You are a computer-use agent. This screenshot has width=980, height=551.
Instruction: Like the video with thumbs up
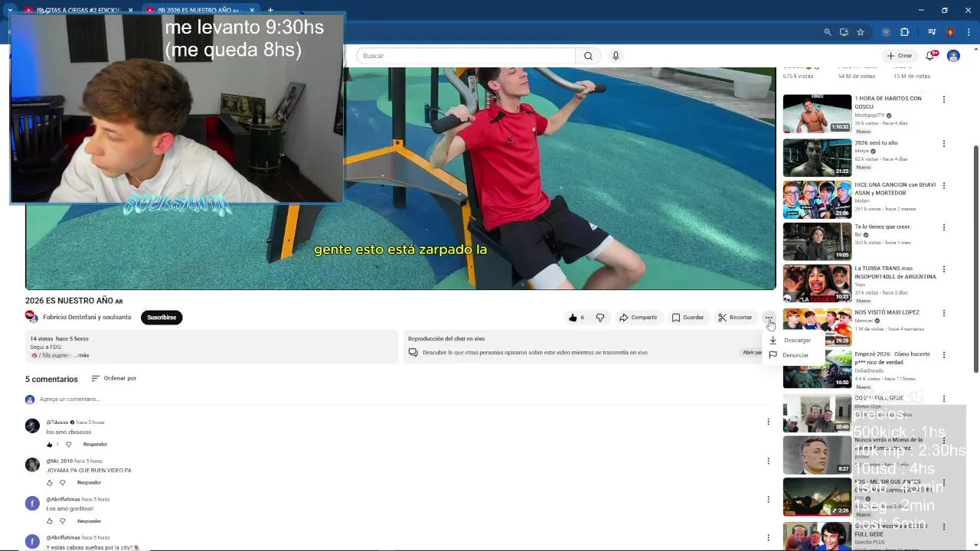point(577,318)
